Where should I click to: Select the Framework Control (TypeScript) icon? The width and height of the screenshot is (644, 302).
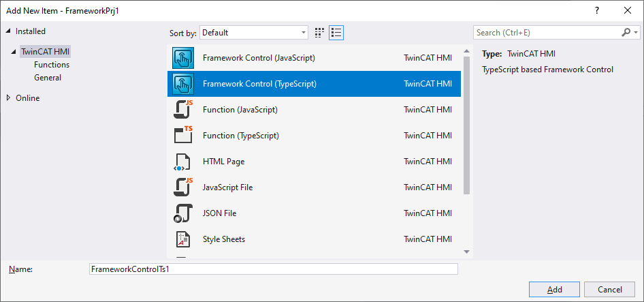(182, 84)
